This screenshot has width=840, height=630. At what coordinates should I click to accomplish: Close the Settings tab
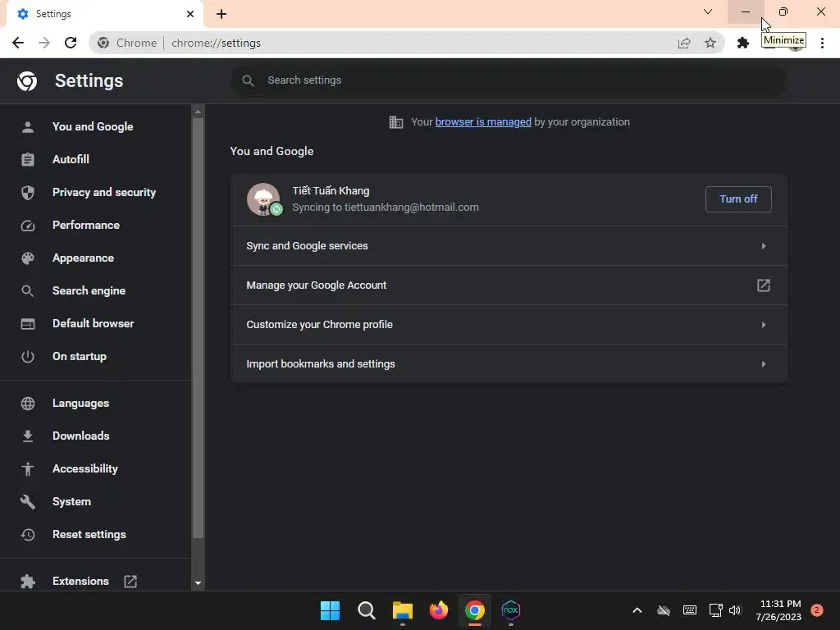190,14
